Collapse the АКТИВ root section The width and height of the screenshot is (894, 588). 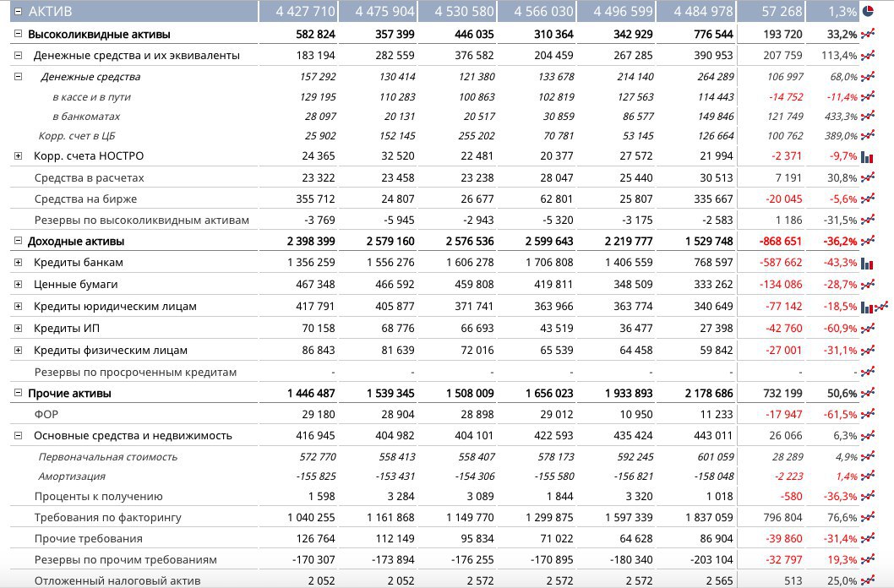click(x=18, y=12)
